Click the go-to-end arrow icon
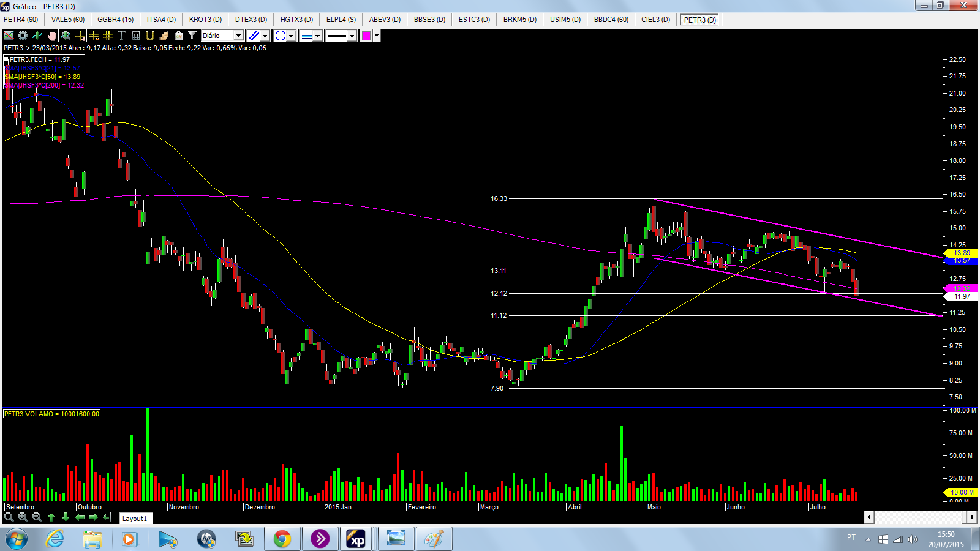The height and width of the screenshot is (551, 980). click(107, 517)
